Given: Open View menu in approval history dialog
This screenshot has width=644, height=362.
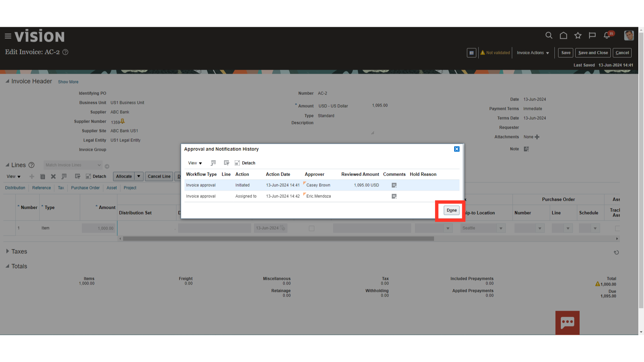Looking at the screenshot, I should [195, 163].
